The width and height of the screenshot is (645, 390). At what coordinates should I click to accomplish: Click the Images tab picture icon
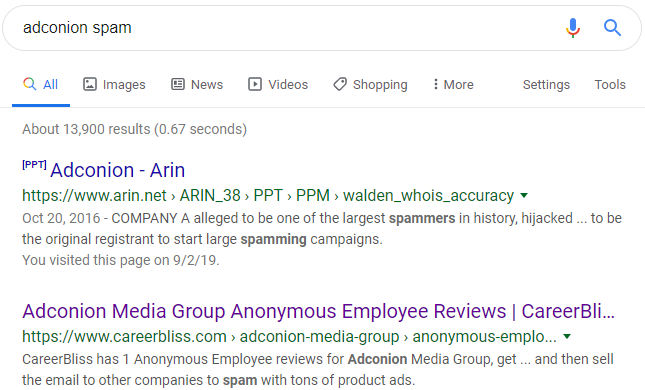pyautogui.click(x=90, y=84)
